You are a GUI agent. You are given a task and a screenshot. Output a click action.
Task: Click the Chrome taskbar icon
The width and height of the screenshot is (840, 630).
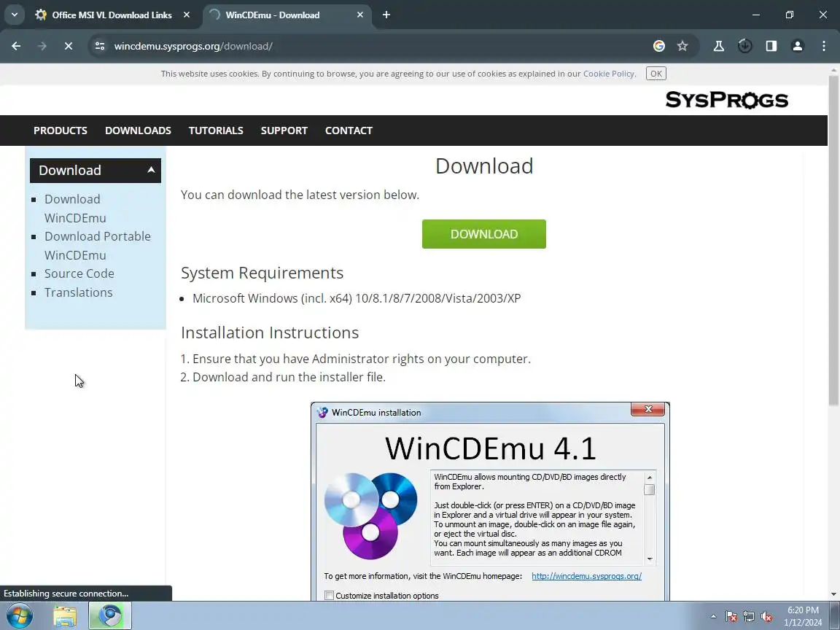tap(110, 616)
